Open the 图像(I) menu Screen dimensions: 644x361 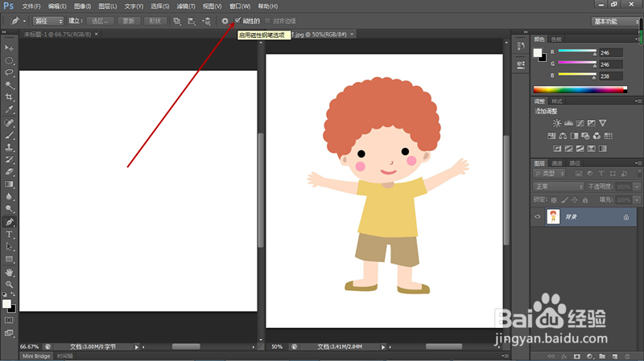pos(83,6)
